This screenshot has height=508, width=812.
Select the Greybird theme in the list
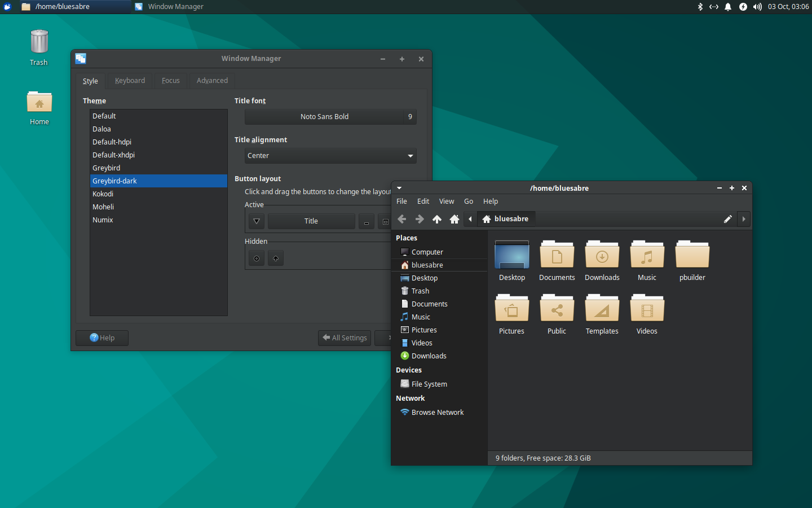click(x=106, y=168)
